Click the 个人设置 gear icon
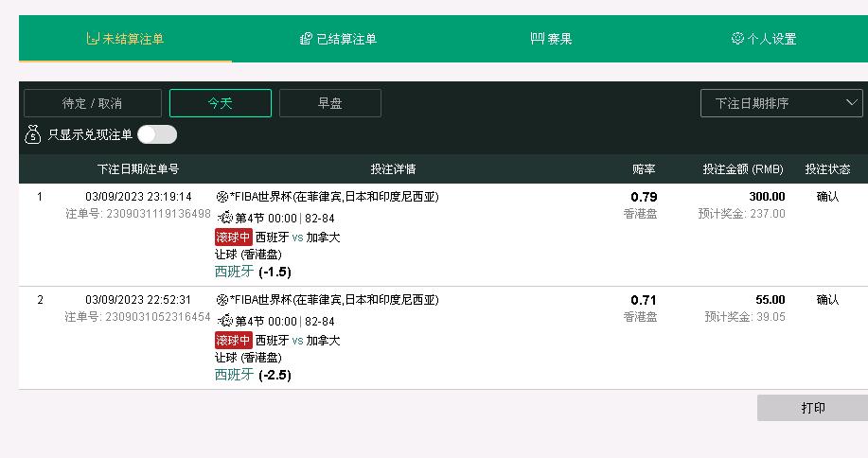868x458 pixels. tap(737, 38)
